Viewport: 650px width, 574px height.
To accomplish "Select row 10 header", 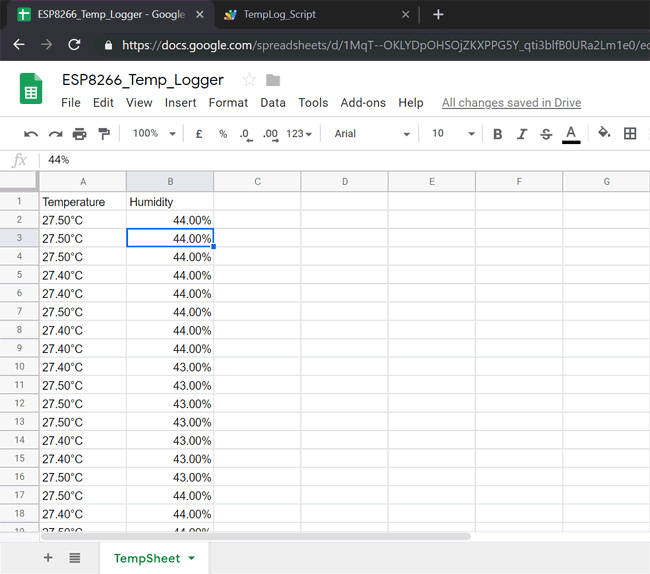I will (19, 366).
